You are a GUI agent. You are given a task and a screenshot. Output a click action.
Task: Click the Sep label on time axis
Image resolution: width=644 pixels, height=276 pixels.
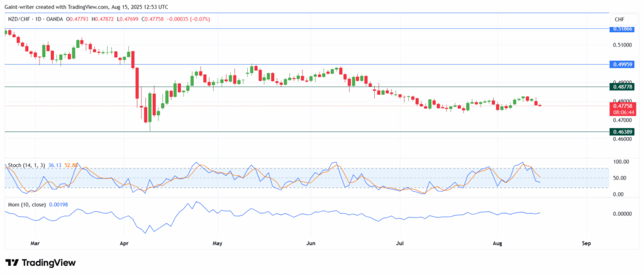[587, 243]
